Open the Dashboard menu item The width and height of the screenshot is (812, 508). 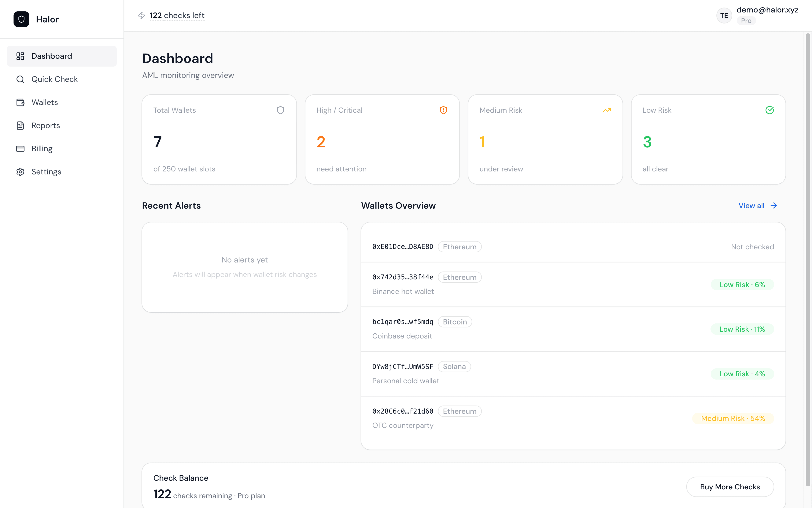pos(62,56)
